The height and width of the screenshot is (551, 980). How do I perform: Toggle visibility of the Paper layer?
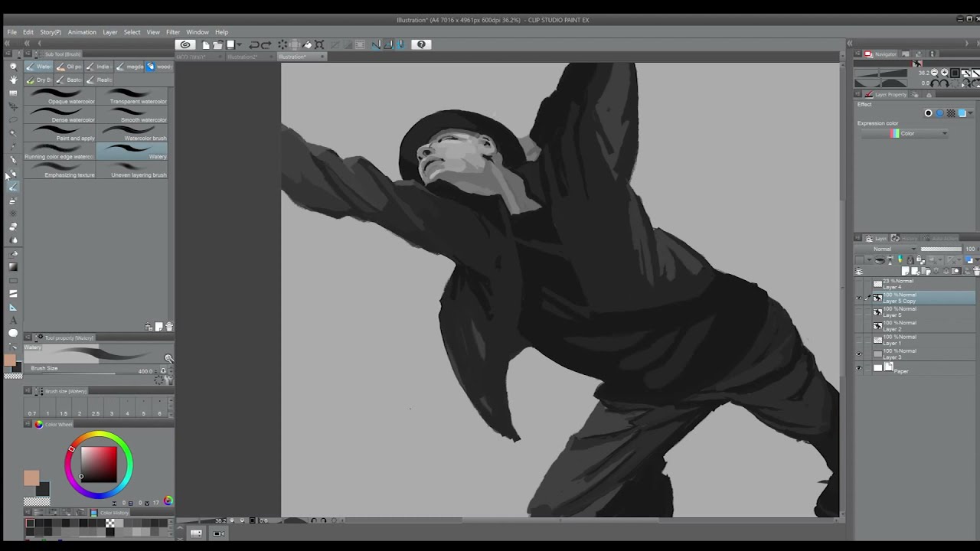(x=858, y=368)
